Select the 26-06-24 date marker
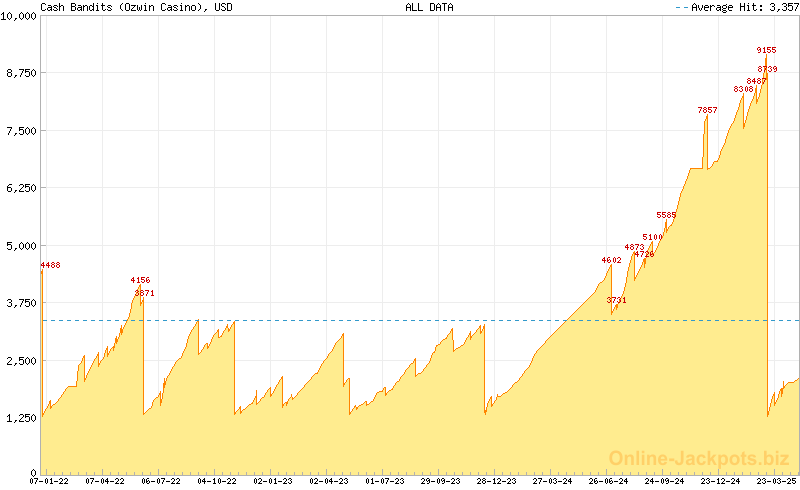 608,481
